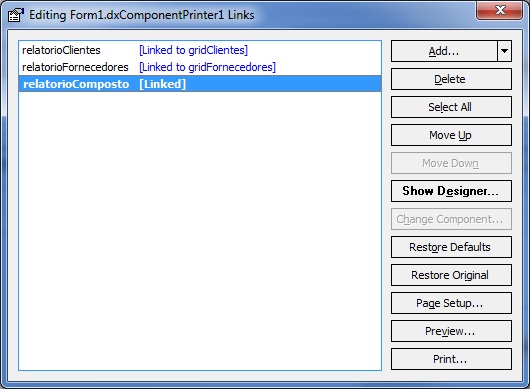Open the Add dropdown arrow
Viewport: 530px width, 389px height.
505,51
